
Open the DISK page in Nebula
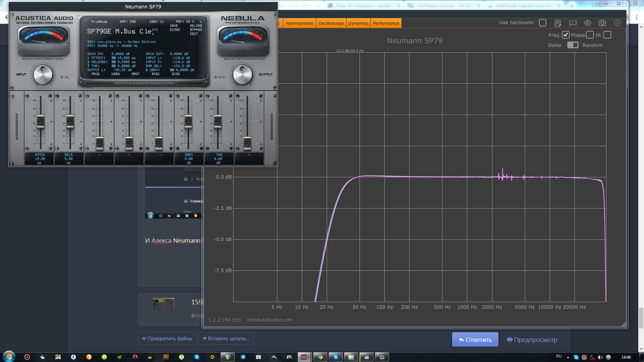point(176,74)
